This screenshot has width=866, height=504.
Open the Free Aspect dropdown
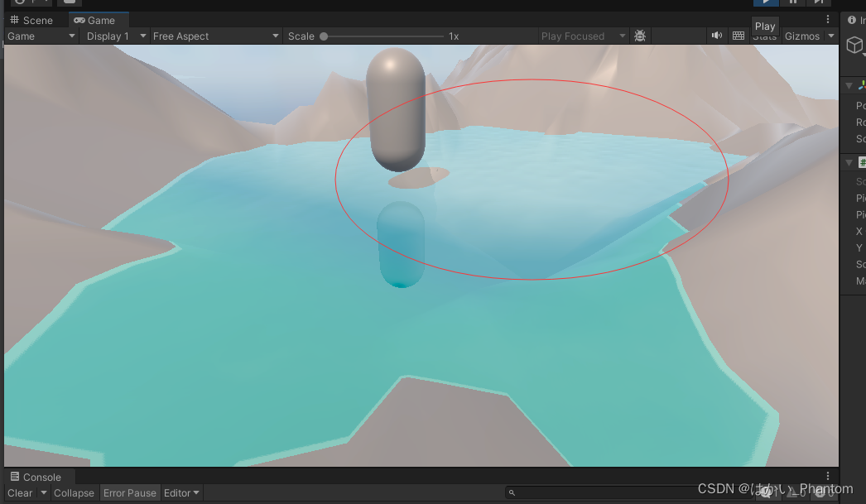click(x=215, y=36)
